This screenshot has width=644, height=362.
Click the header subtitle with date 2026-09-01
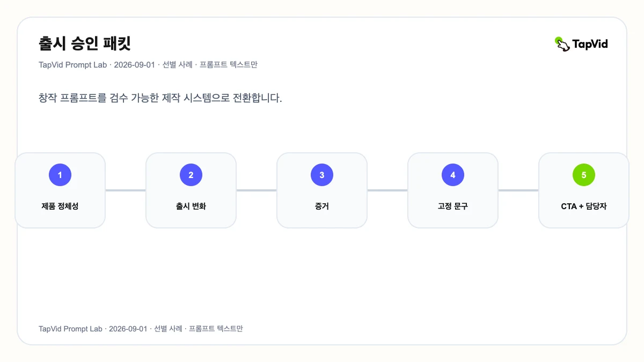[x=148, y=65]
